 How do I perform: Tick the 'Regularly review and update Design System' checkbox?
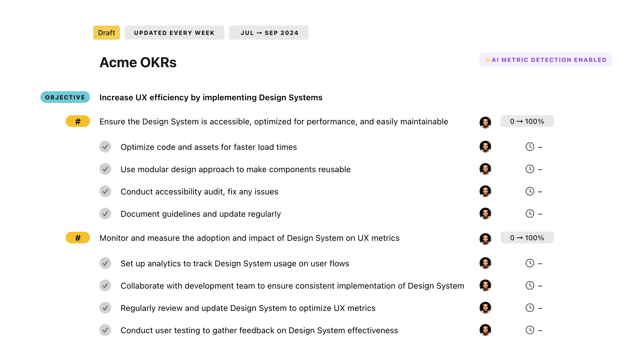[x=105, y=308]
